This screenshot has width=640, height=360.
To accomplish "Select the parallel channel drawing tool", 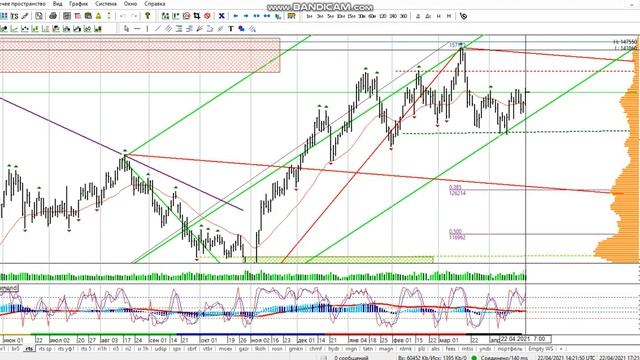I will (168, 29).
